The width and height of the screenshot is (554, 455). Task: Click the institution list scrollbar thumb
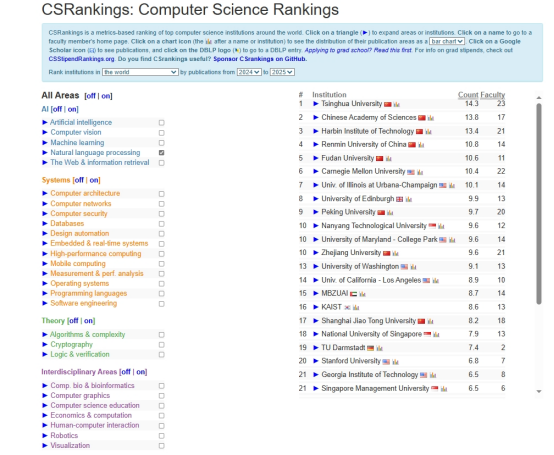539,203
